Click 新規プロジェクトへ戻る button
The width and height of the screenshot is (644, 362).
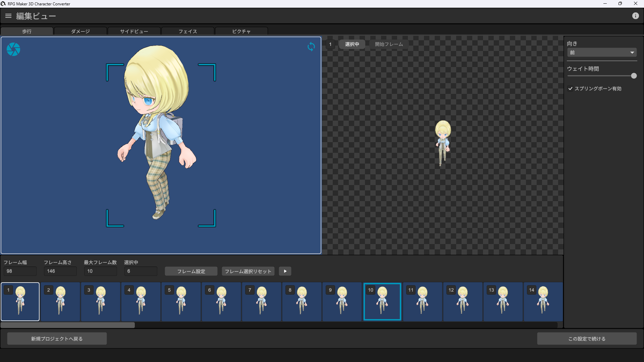(57, 339)
